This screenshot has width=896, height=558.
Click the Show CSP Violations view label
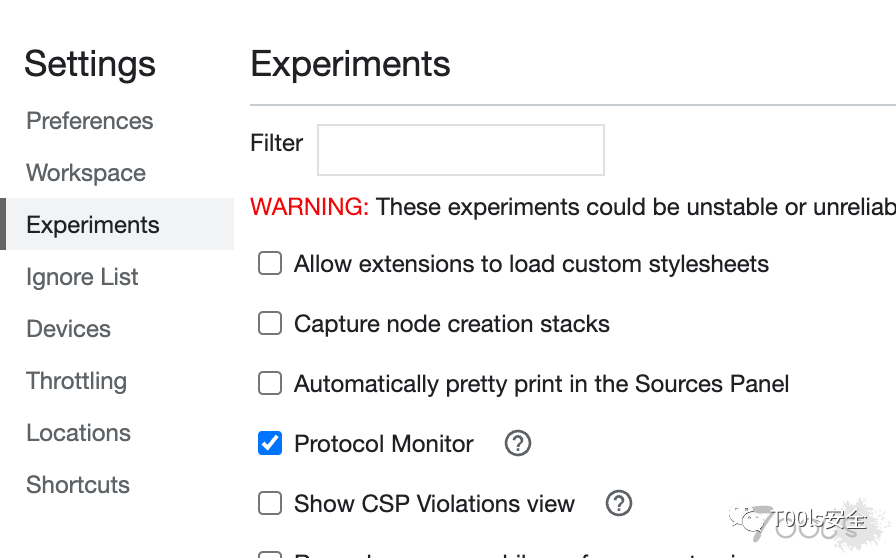tap(434, 504)
